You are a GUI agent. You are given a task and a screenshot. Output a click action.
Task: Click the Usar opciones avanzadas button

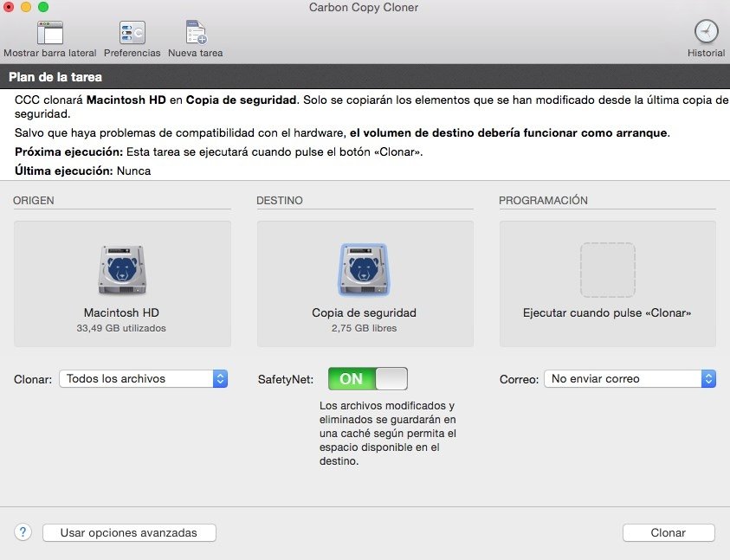[129, 532]
